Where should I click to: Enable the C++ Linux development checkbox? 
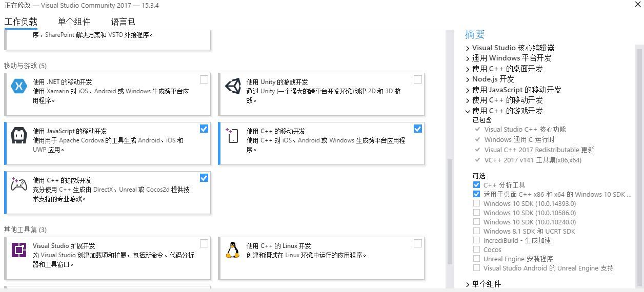tap(418, 243)
